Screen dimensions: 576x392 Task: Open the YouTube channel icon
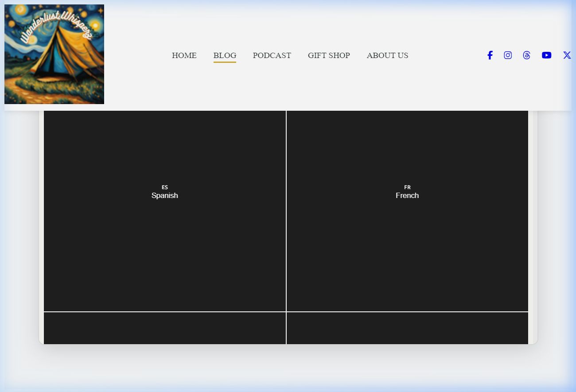pyautogui.click(x=546, y=55)
